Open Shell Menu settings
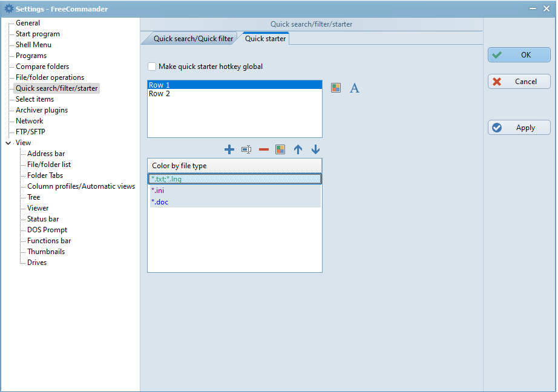The image size is (558, 392). tap(33, 45)
